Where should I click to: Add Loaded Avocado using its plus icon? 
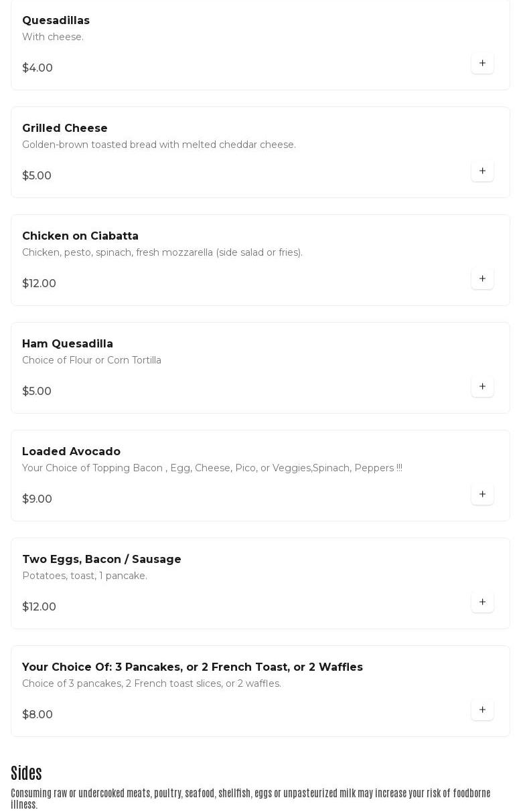[x=482, y=494]
